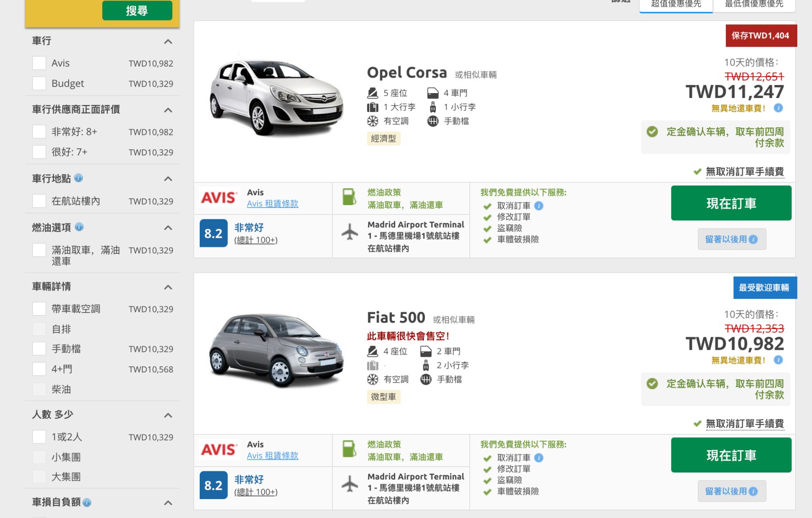This screenshot has height=518, width=812.
Task: Collapse the 車行 filter section
Action: [168, 42]
